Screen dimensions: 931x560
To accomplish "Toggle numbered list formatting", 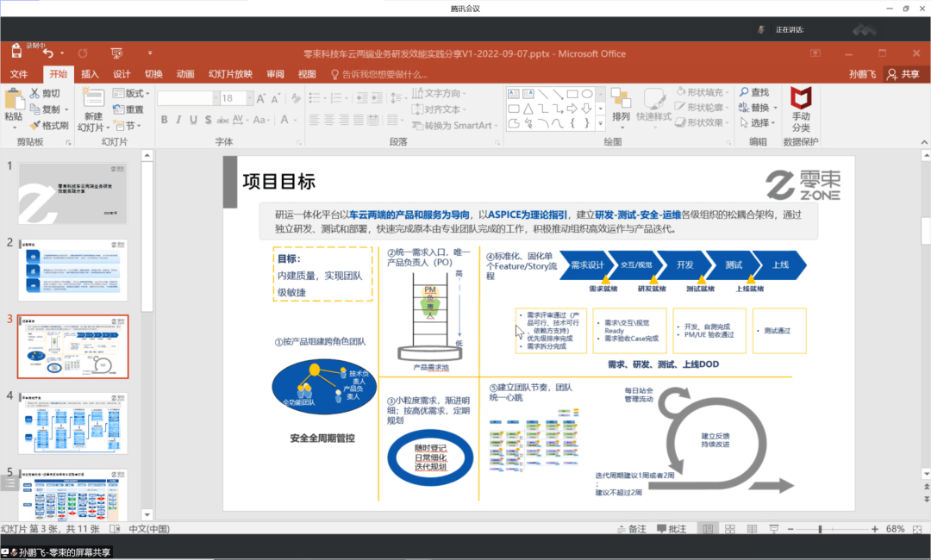I will coord(338,98).
